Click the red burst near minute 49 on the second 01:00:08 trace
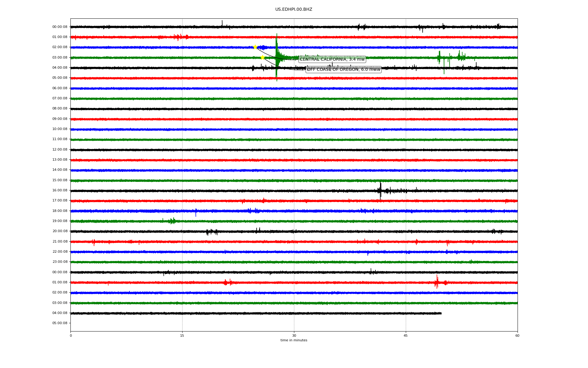The image size is (588, 368). pos(437,282)
